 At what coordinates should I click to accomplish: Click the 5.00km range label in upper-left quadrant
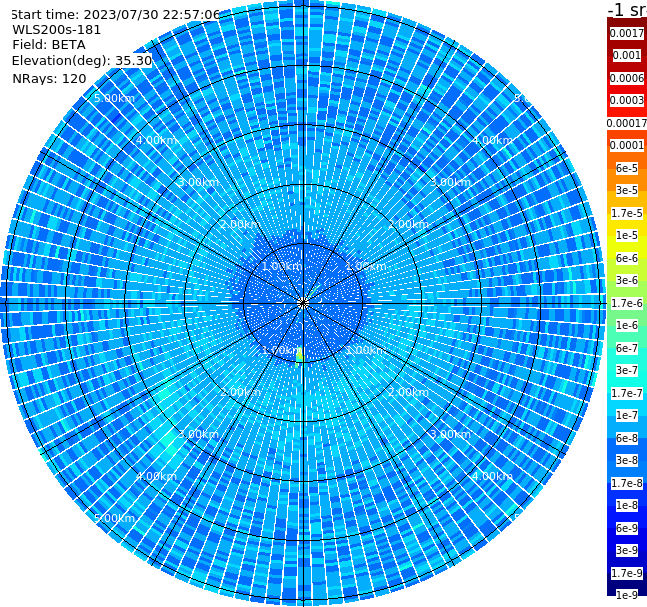pos(114,98)
